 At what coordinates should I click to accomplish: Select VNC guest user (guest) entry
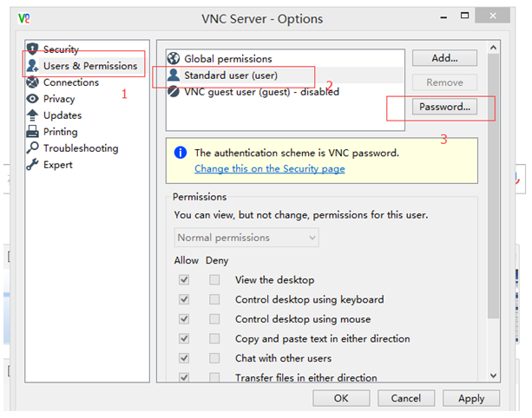point(261,92)
